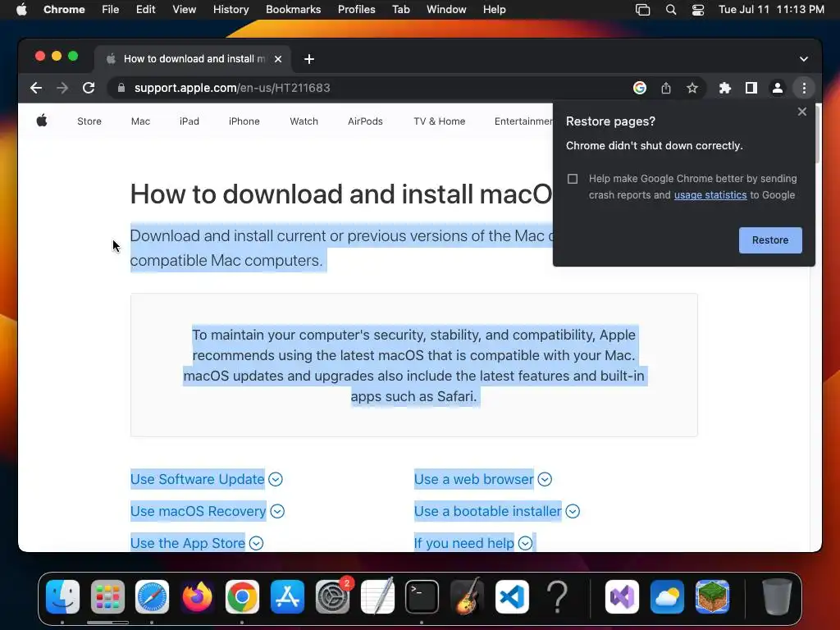Open Chrome's three-dot menu

click(x=804, y=88)
